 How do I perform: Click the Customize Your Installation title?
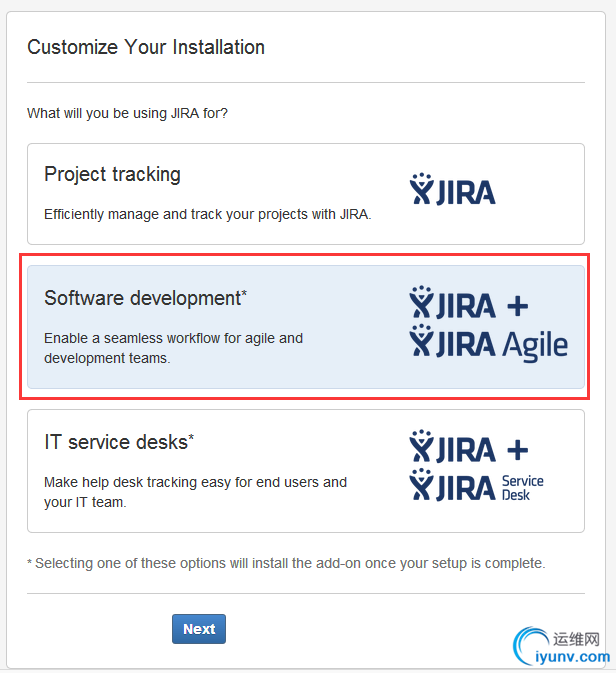click(x=146, y=47)
